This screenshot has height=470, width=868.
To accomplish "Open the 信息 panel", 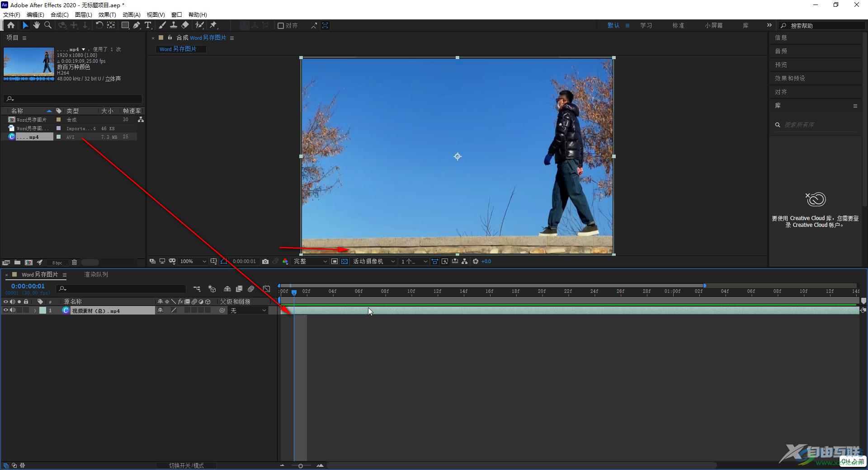I will pos(781,38).
